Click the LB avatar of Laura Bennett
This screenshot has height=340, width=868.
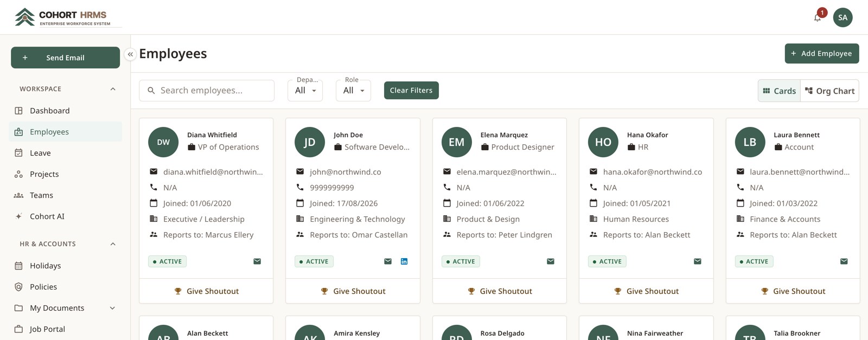tap(750, 142)
